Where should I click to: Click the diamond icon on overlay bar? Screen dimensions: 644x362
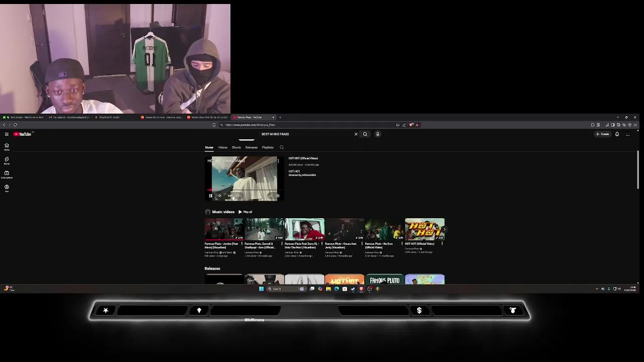(x=199, y=311)
